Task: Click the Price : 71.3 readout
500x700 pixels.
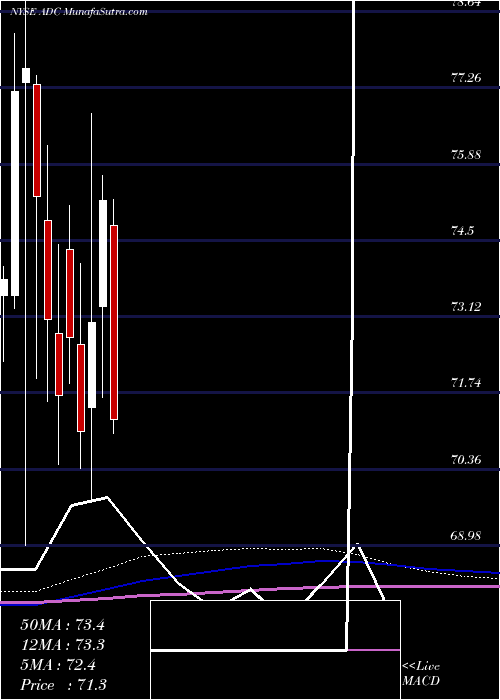Action: coord(63,684)
